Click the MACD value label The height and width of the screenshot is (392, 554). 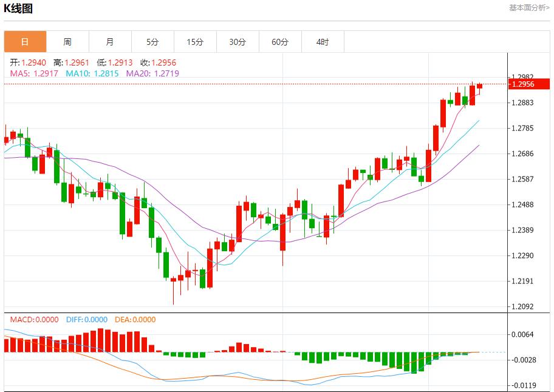(x=34, y=320)
